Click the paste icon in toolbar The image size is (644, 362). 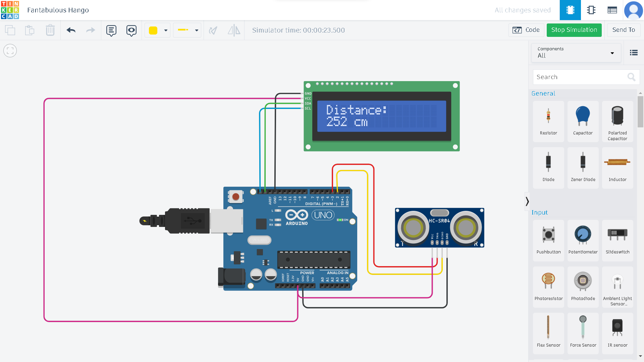point(29,30)
